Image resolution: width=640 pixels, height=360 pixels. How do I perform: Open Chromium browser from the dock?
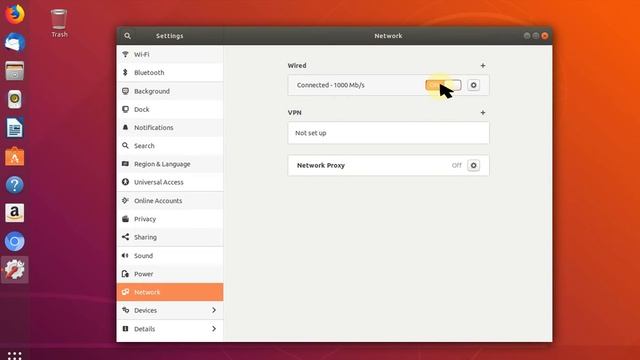[x=15, y=241]
